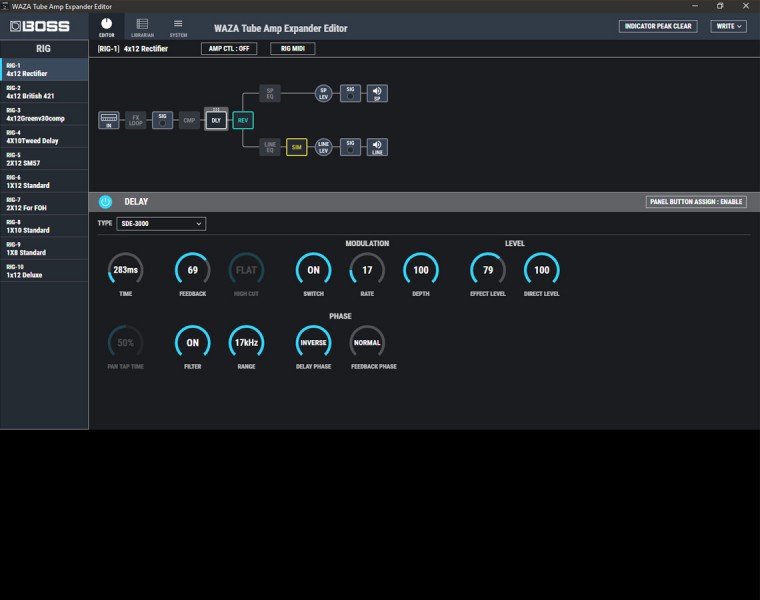This screenshot has height=600, width=760.
Task: Select RIG-5 2X12 SM57
Action: click(x=44, y=159)
